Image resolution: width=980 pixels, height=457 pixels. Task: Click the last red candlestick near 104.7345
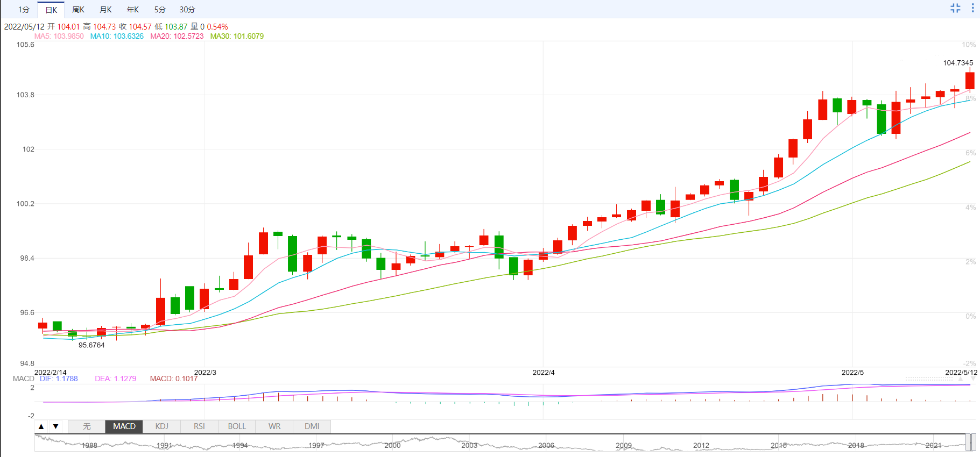[x=970, y=81]
